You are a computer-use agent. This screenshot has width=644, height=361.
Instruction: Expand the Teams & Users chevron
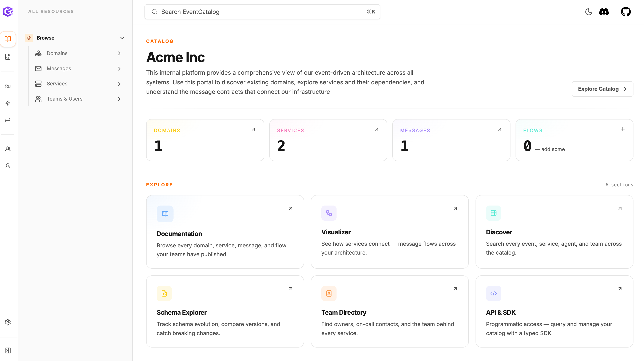pos(119,99)
